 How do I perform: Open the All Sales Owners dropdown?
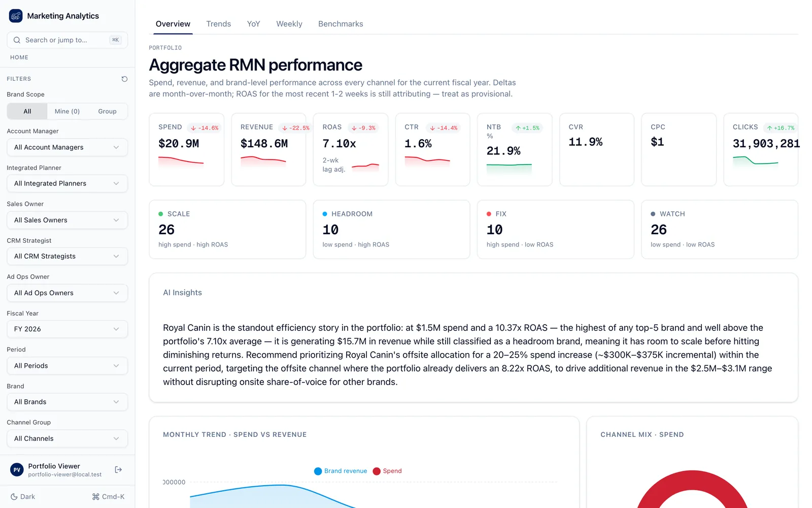(67, 220)
